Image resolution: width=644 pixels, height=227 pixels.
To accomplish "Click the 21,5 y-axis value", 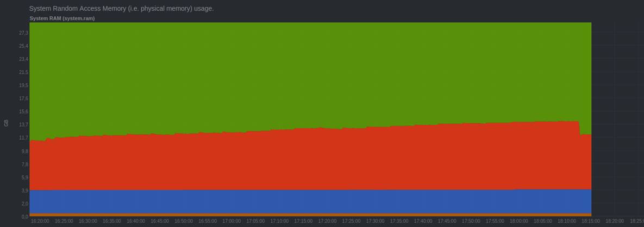I will tap(23, 72).
